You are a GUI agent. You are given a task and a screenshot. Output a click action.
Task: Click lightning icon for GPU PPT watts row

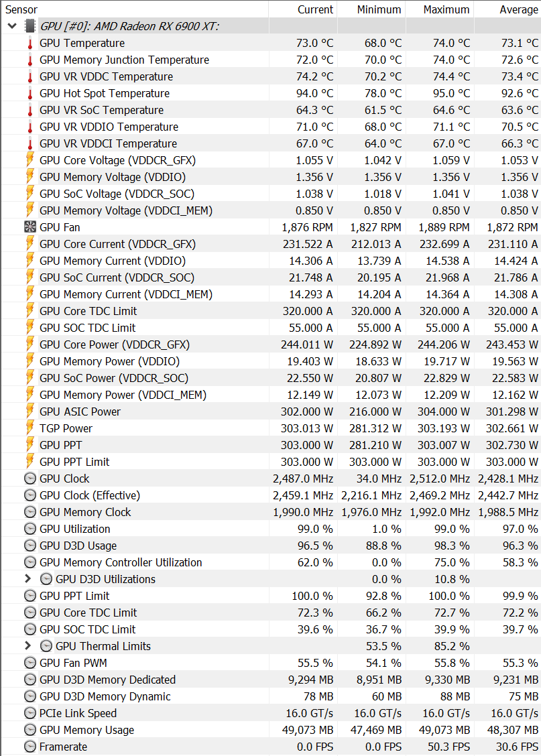[x=30, y=445]
